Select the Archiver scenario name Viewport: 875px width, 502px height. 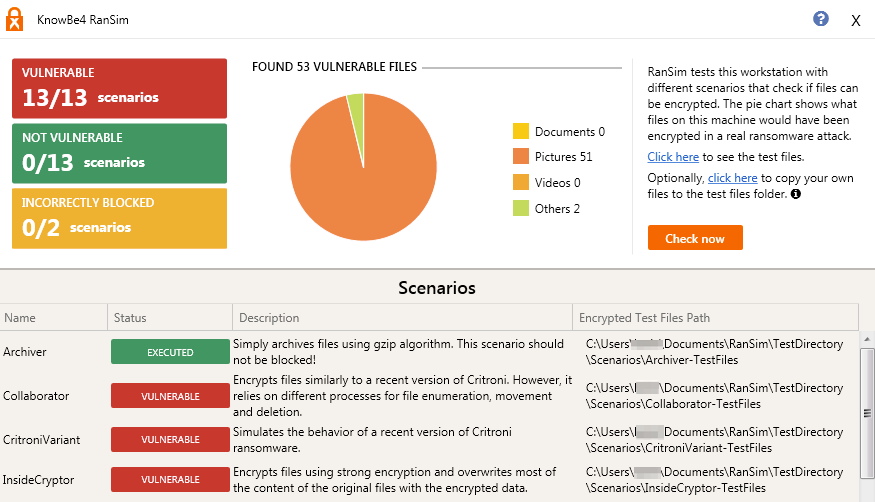pos(25,351)
